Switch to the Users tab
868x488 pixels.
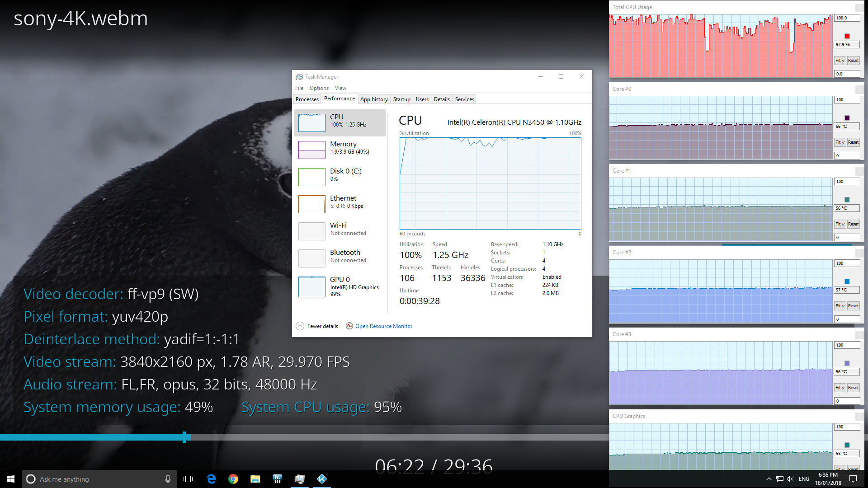422,99
